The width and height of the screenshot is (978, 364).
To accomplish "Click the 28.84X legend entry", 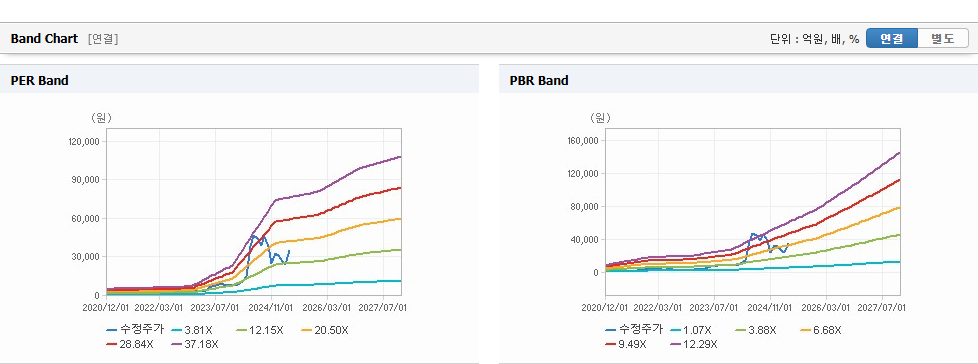I will [130, 344].
